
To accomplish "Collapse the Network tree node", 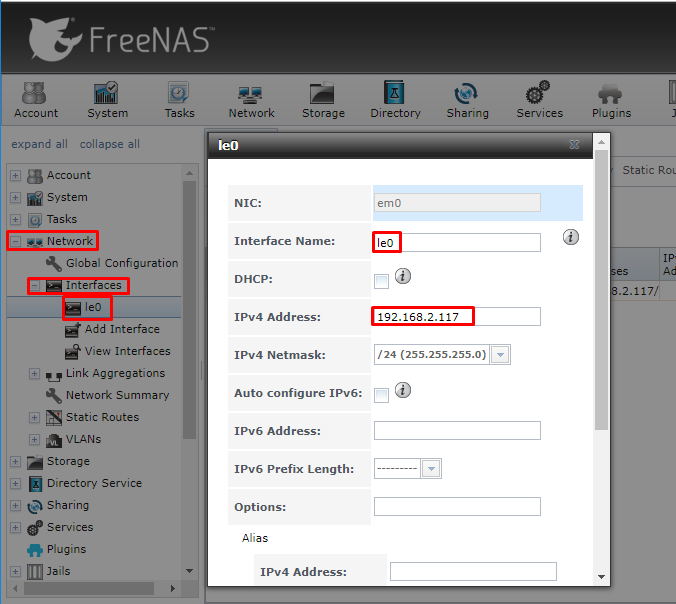I will tap(16, 241).
